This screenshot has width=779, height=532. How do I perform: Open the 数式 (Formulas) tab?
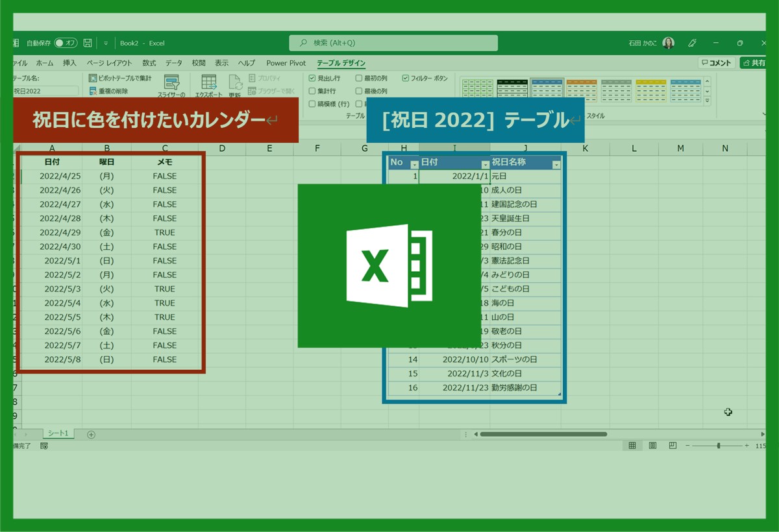149,63
